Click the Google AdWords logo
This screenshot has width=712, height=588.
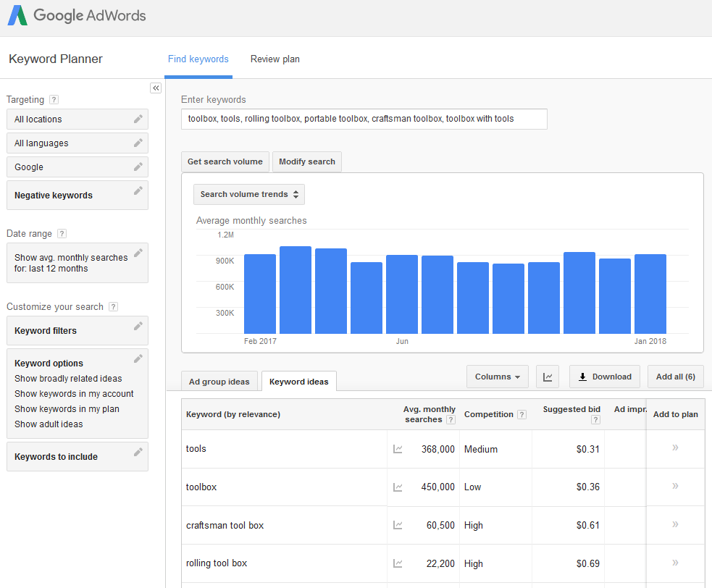tap(77, 15)
